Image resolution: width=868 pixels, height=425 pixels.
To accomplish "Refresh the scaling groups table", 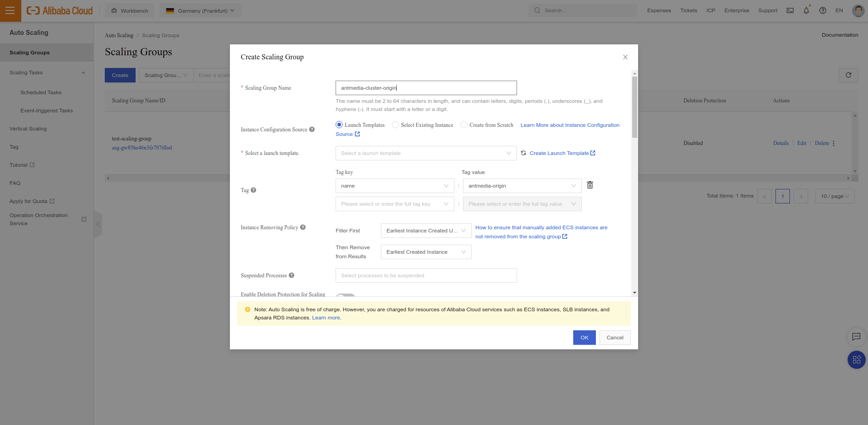I will point(848,75).
